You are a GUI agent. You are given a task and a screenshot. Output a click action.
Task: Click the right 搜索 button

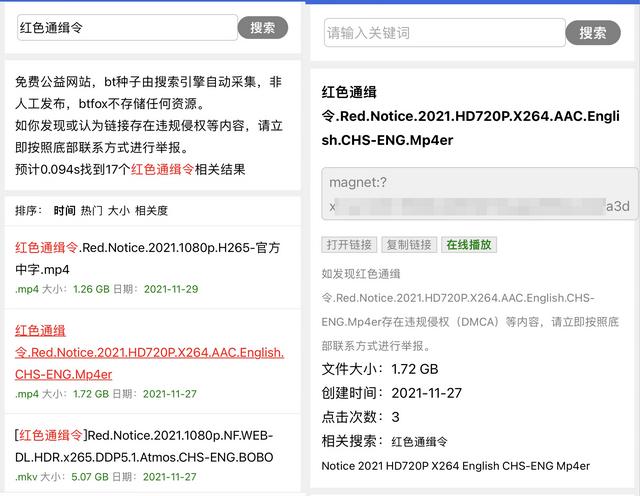coord(593,33)
